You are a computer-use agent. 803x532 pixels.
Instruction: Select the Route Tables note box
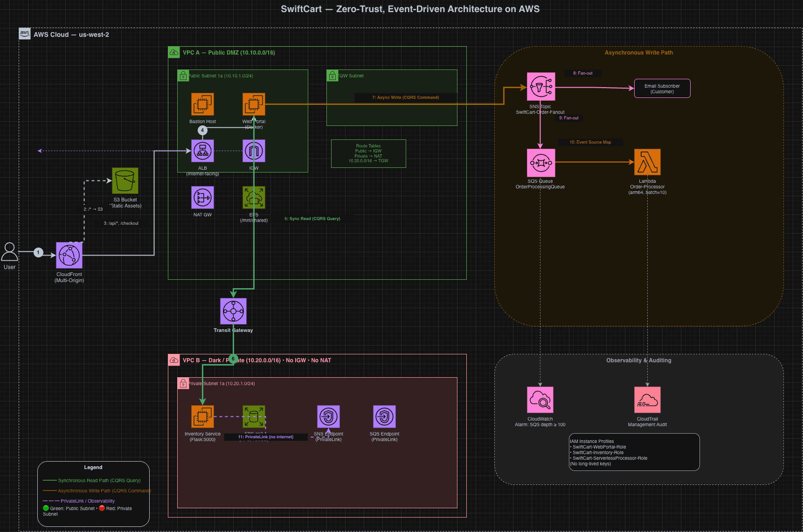pos(368,153)
